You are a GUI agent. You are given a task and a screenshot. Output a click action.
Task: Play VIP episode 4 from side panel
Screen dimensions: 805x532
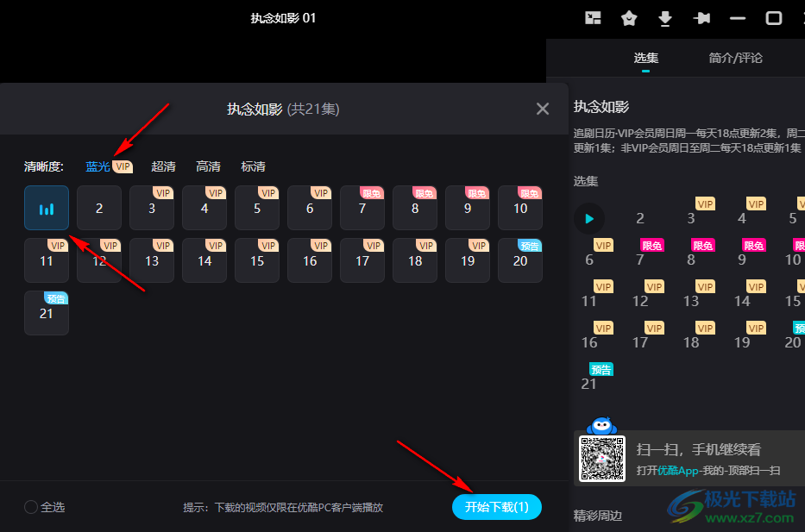(x=742, y=218)
